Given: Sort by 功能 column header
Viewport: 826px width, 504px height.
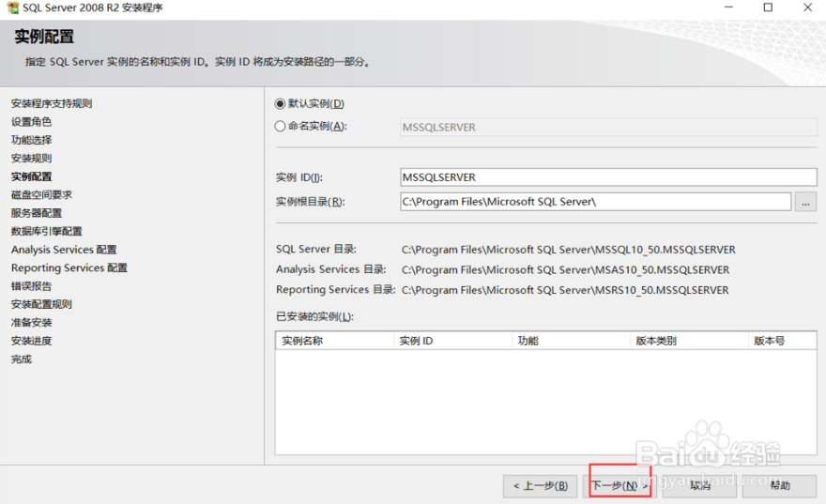Looking at the screenshot, I should [x=571, y=341].
